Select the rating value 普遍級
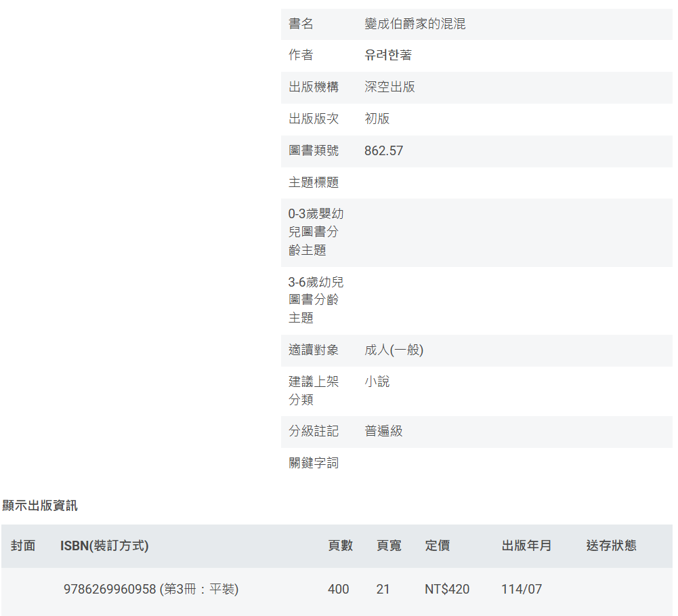678x616 pixels. pos(383,431)
